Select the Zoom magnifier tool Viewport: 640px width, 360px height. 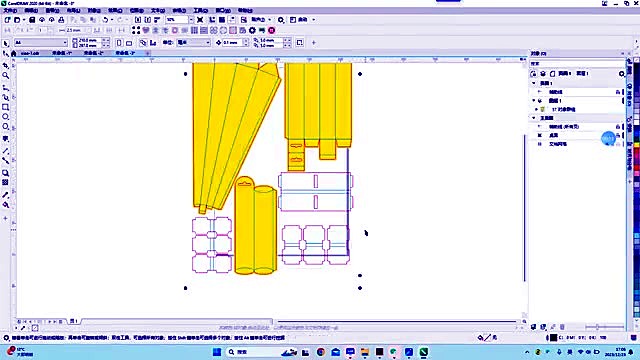[x=5, y=76]
